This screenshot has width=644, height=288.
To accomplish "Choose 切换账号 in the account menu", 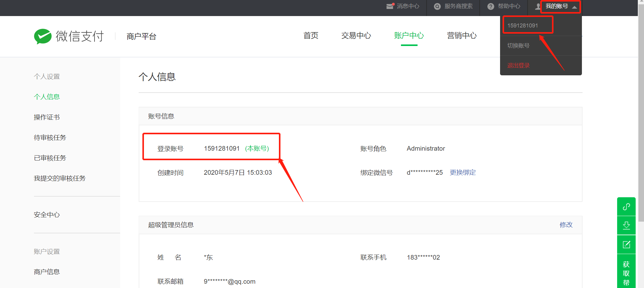I will pyautogui.click(x=518, y=46).
